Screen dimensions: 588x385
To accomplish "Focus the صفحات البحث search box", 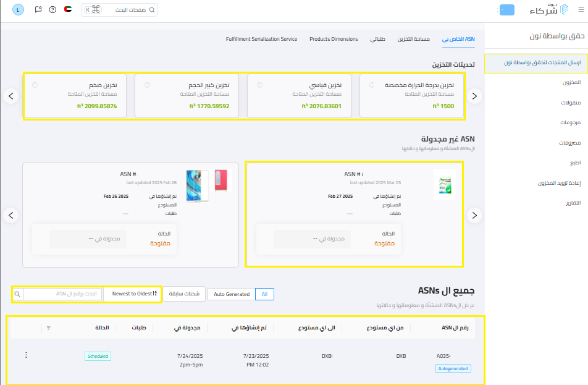I will tap(119, 10).
